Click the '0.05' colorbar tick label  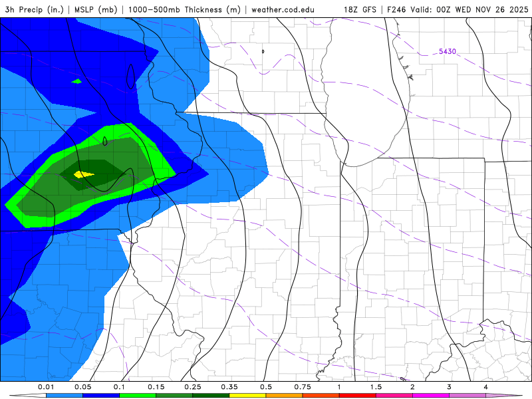82,387
